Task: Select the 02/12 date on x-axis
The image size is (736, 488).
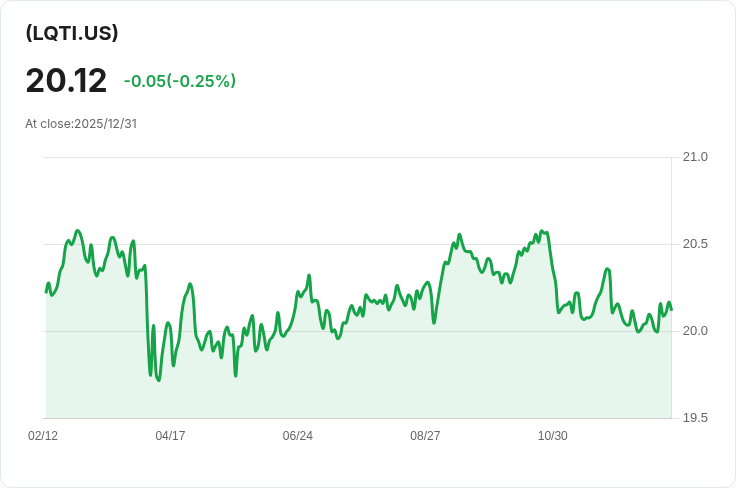Action: click(x=43, y=436)
